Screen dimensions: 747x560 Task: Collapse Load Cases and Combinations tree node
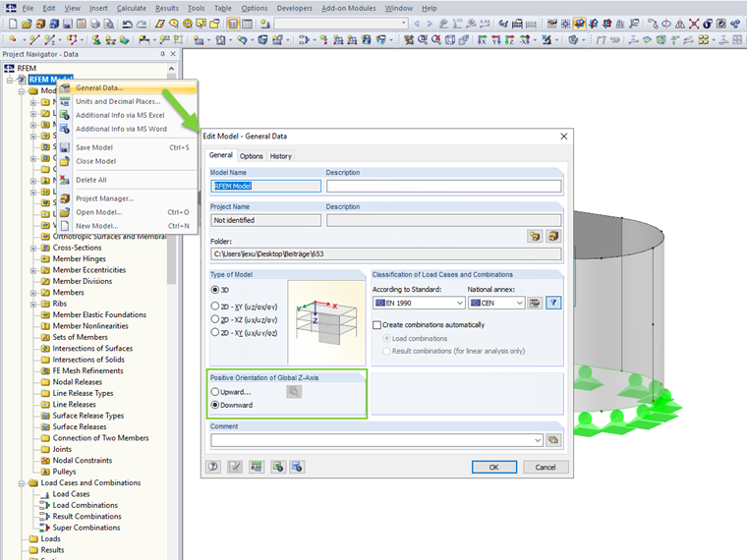pyautogui.click(x=22, y=482)
